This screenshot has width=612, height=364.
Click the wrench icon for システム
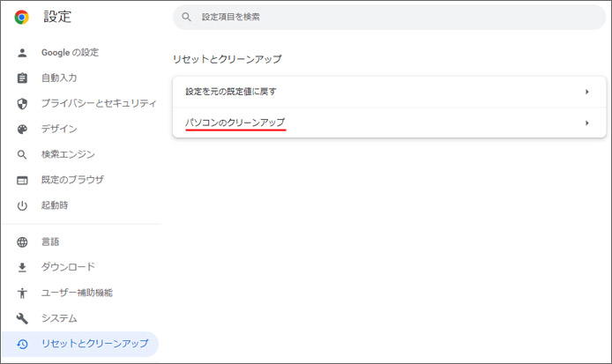pos(22,318)
